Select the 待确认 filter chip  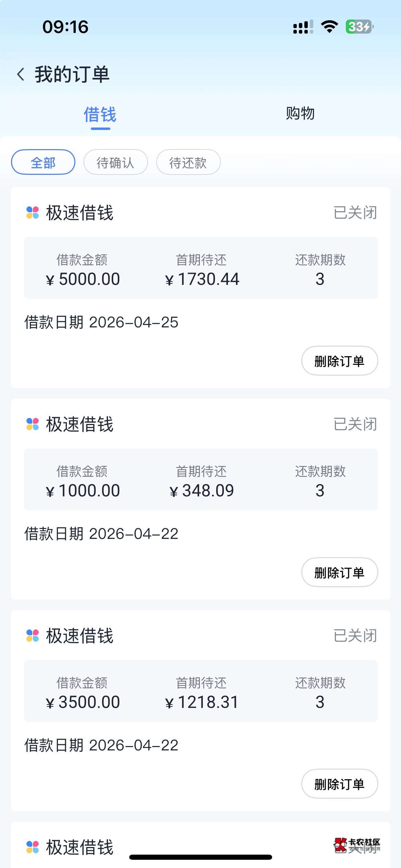tap(116, 162)
